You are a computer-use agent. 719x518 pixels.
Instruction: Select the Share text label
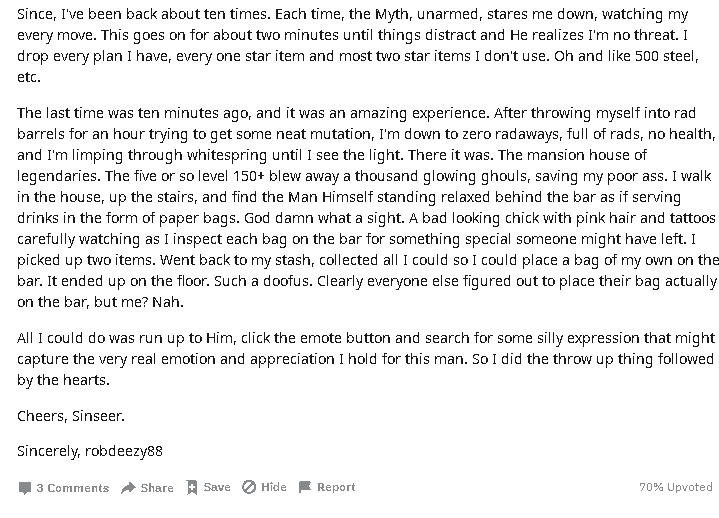[x=157, y=488]
